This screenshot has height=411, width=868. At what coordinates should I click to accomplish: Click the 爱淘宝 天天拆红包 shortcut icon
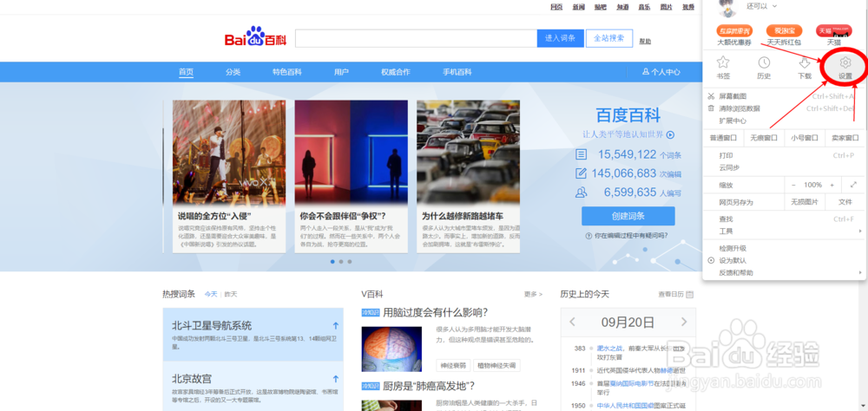pyautogui.click(x=784, y=31)
